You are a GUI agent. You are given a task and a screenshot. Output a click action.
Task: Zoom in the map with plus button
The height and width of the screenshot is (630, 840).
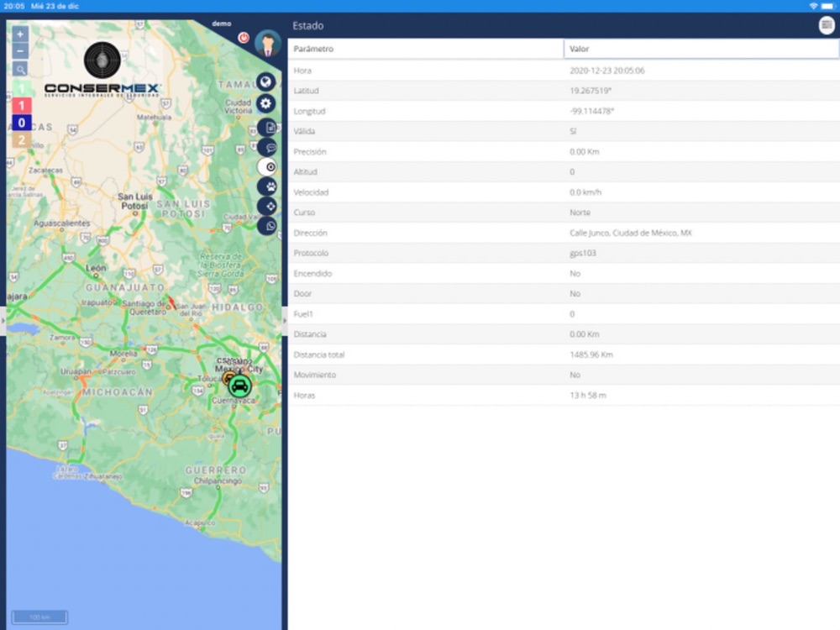point(21,34)
